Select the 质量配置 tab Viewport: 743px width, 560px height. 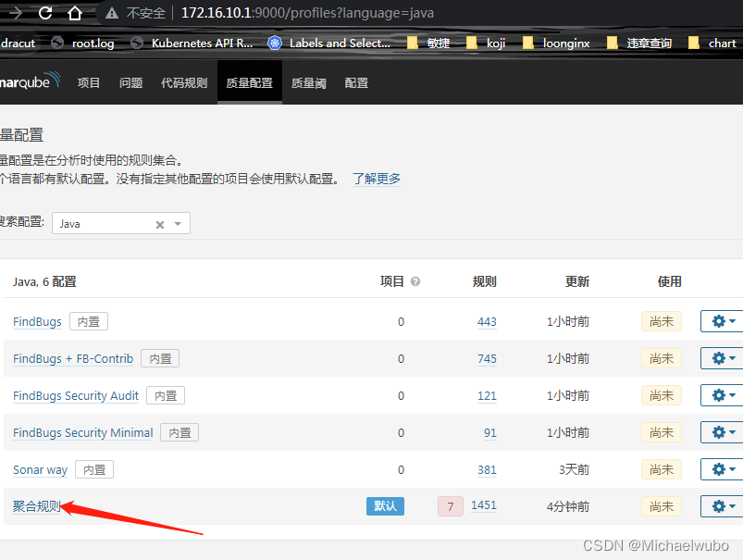coord(250,83)
